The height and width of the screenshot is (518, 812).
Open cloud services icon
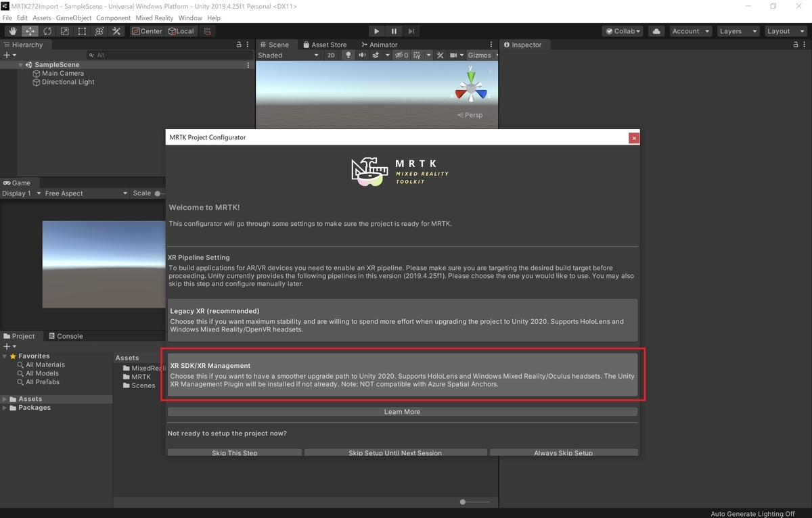coord(656,31)
